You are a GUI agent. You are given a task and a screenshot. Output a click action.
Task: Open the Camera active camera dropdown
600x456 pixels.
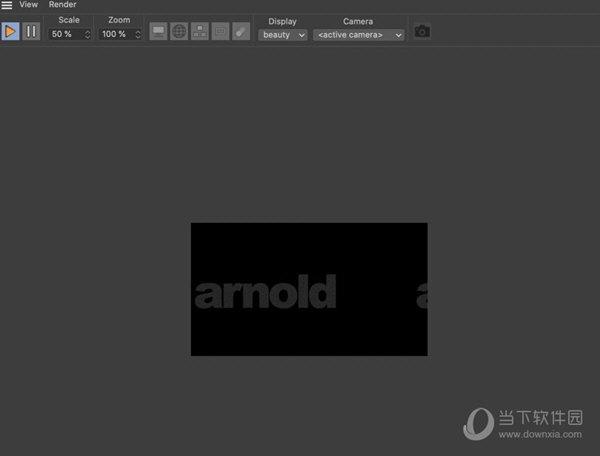[359, 35]
